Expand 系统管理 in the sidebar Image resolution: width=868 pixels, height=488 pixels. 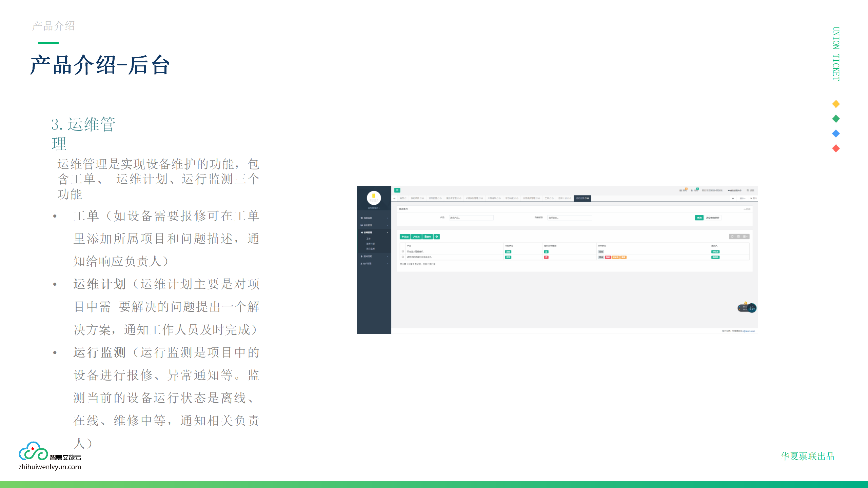pos(374,225)
